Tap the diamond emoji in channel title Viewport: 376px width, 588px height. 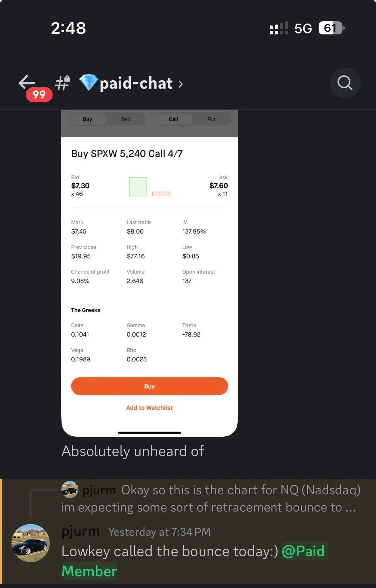point(88,83)
